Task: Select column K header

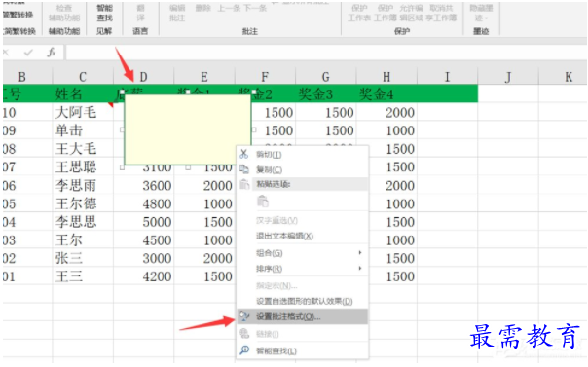Action: (x=564, y=77)
